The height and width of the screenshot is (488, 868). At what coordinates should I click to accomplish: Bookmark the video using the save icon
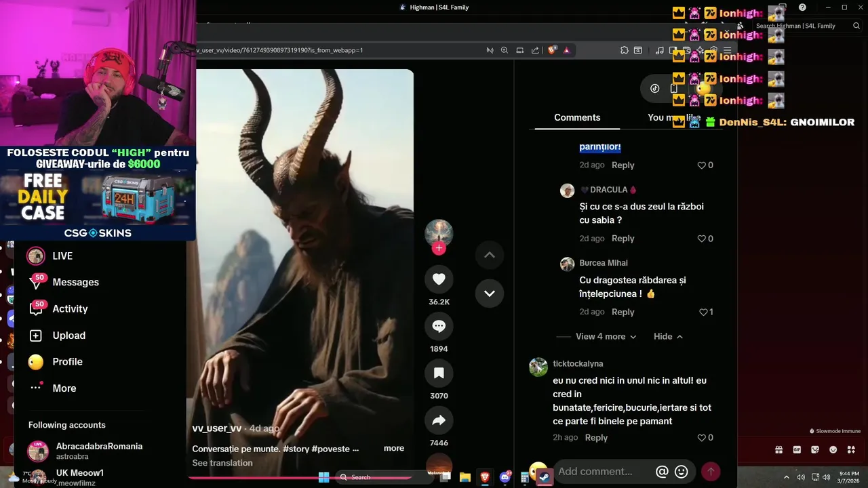439,373
